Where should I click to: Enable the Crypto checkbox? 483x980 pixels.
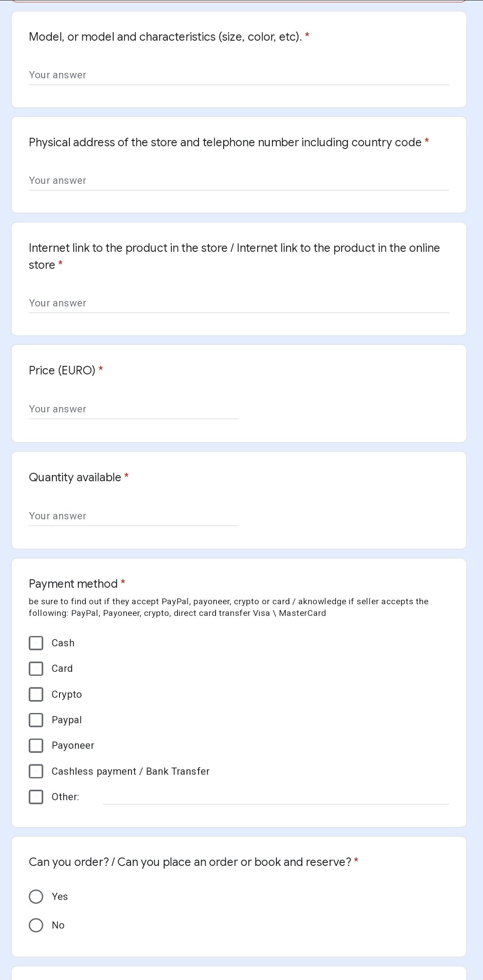(36, 695)
